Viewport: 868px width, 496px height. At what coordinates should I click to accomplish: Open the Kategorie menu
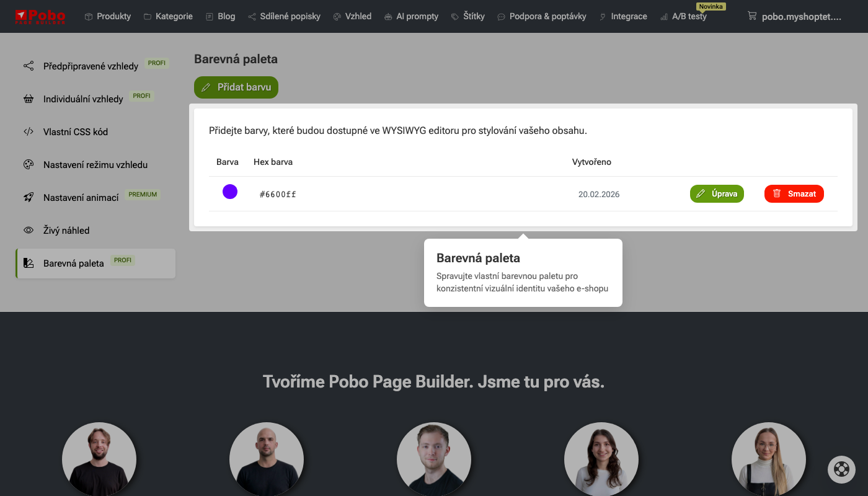[x=168, y=16]
